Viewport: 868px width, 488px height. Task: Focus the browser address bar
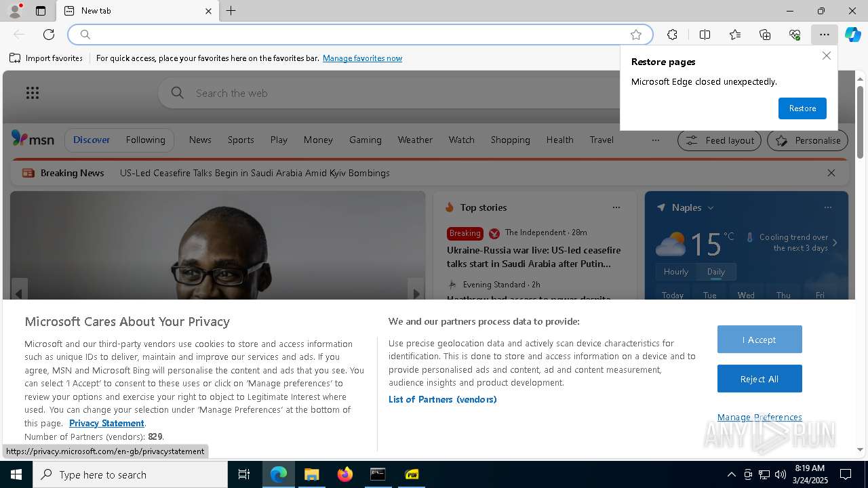point(359,35)
